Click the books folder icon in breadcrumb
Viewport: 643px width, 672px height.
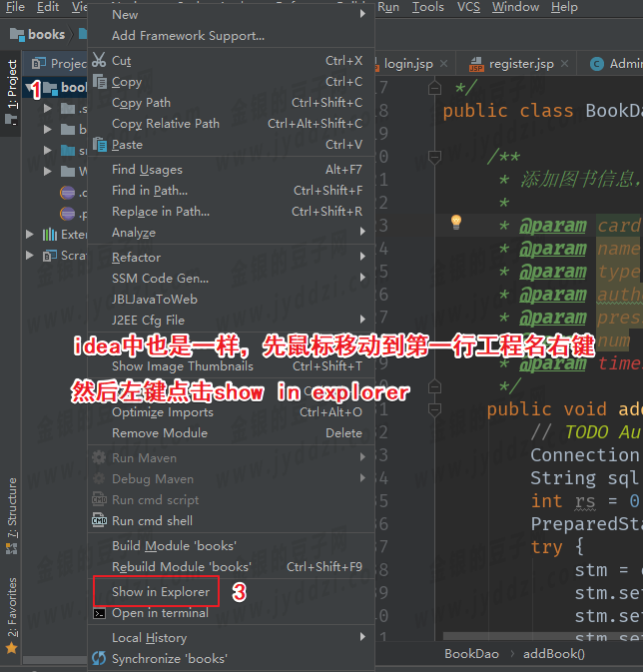point(17,34)
